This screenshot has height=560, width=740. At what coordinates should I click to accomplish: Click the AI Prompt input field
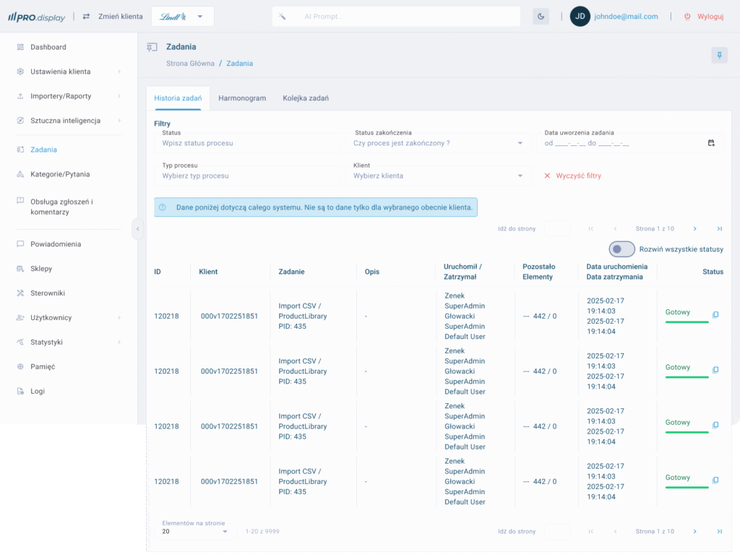tap(405, 17)
